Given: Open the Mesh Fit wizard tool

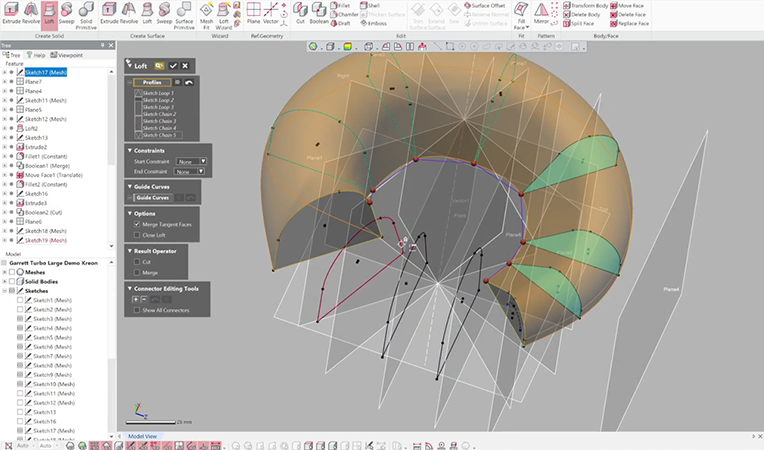Looking at the screenshot, I should (206, 12).
